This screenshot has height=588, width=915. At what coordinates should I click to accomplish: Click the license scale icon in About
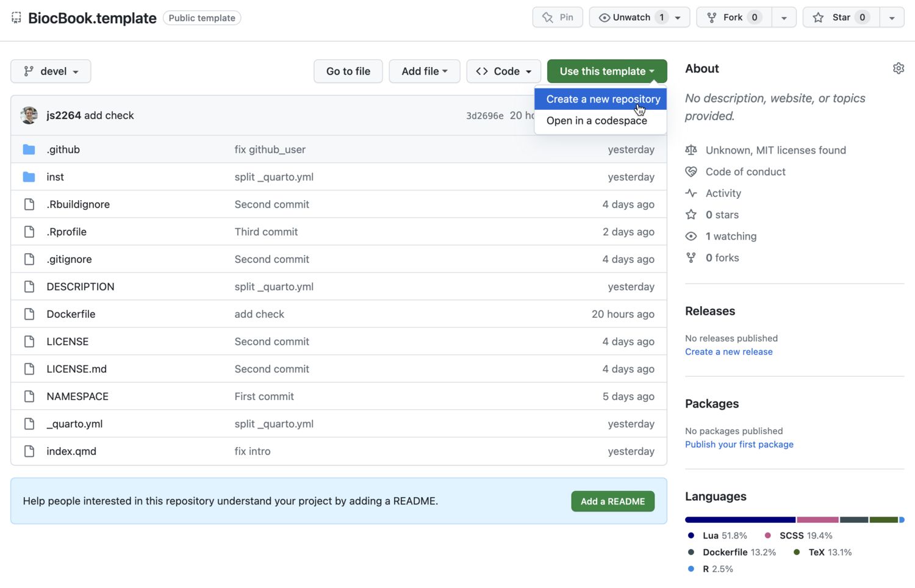point(691,150)
